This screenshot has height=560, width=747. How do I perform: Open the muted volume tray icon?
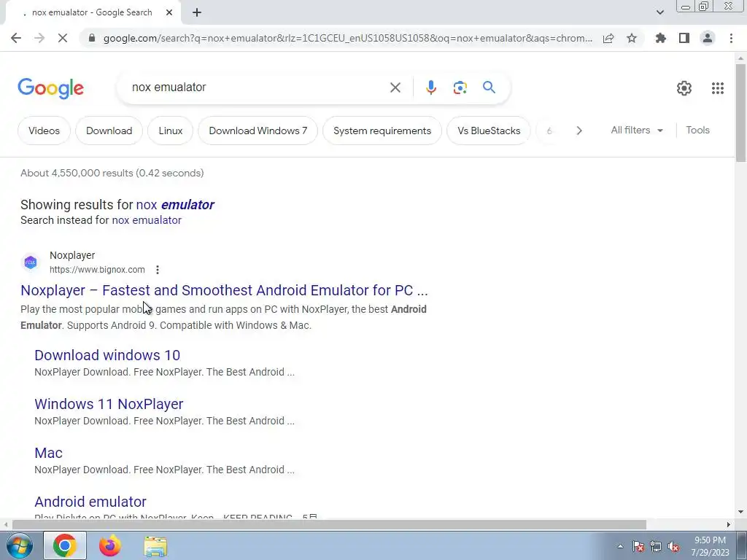point(673,547)
